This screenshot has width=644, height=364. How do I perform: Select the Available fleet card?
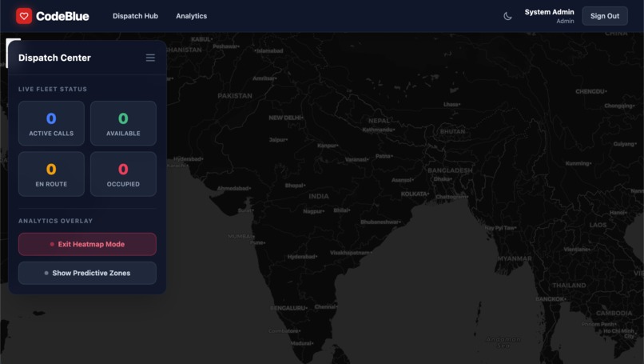coord(123,123)
